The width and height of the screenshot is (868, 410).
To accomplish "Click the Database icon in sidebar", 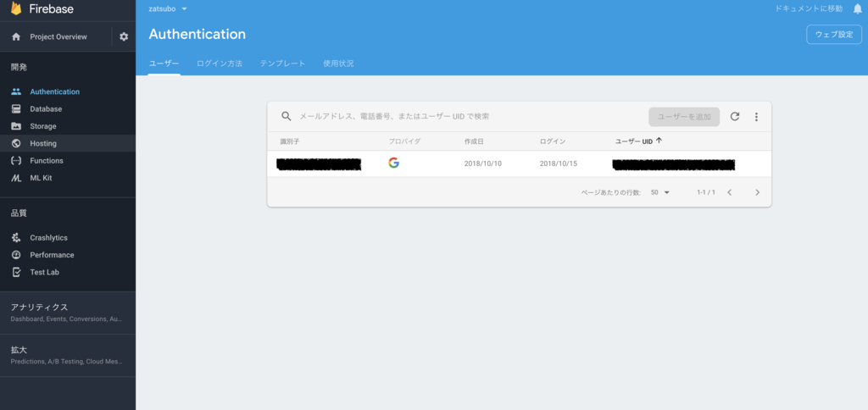I will pos(16,109).
